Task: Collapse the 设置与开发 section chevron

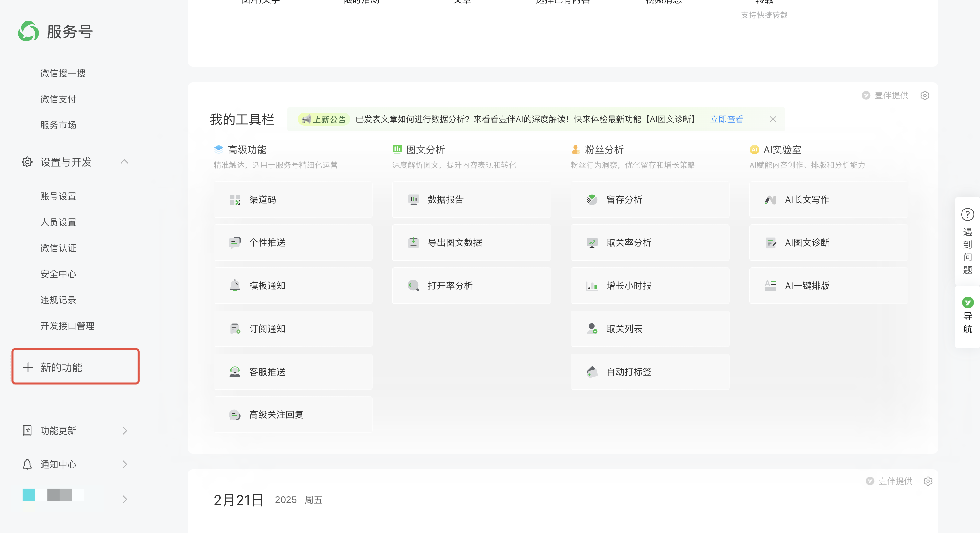Action: coord(124,162)
